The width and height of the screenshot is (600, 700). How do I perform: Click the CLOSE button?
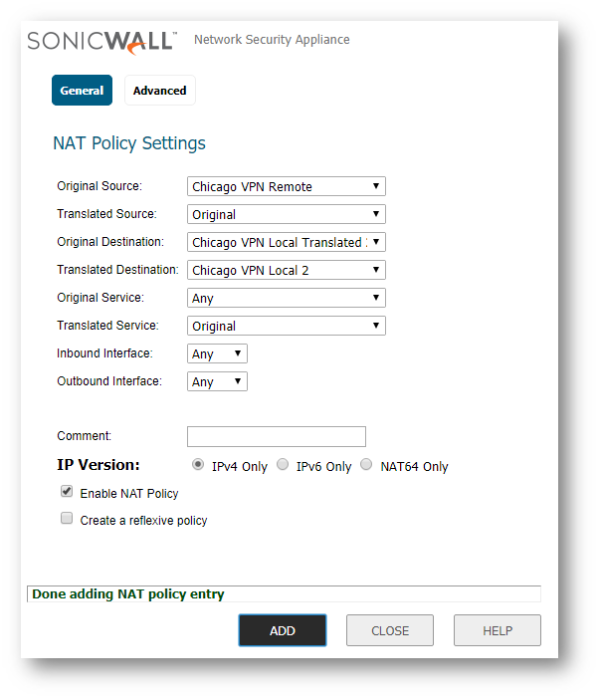tap(390, 630)
